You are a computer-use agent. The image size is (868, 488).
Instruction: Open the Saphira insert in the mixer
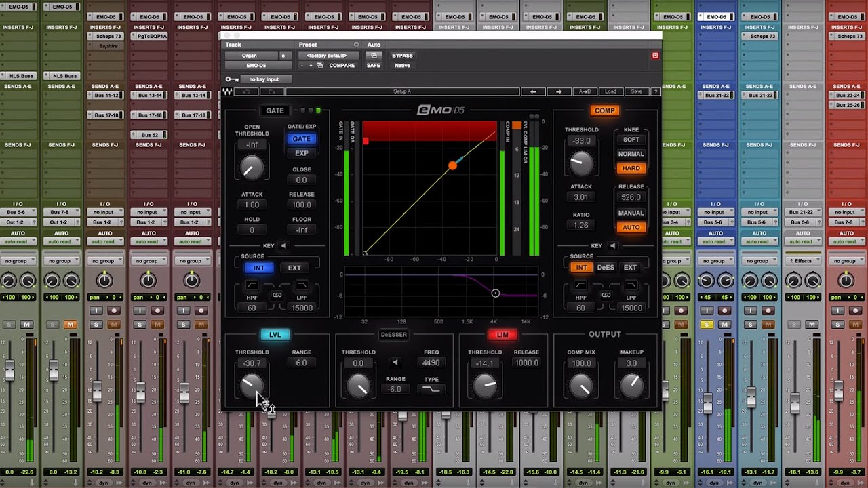click(x=105, y=46)
